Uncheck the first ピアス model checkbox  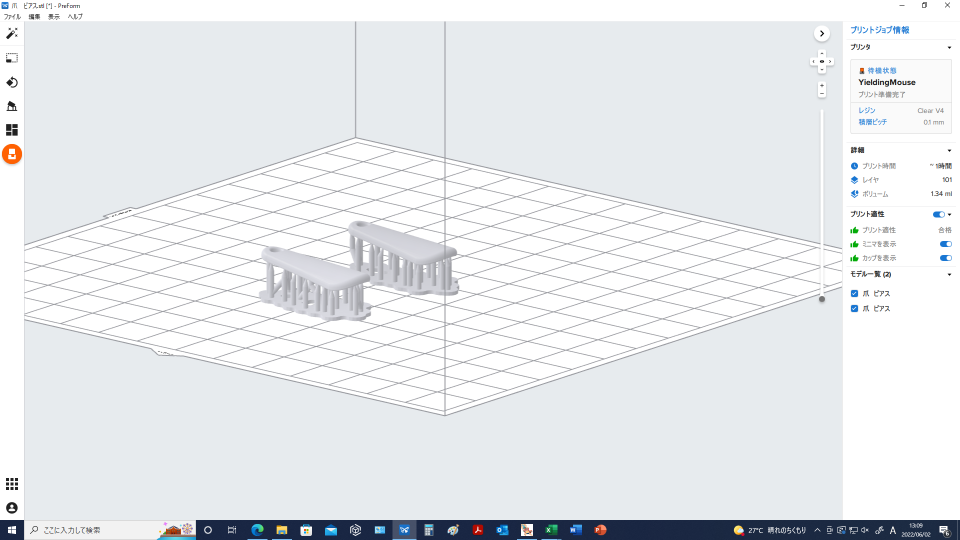point(853,294)
